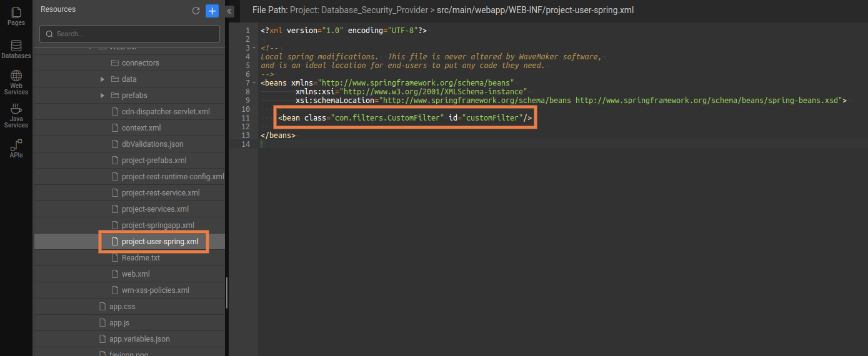The image size is (868, 356).
Task: Open the APIs sidebar icon
Action: click(x=16, y=149)
